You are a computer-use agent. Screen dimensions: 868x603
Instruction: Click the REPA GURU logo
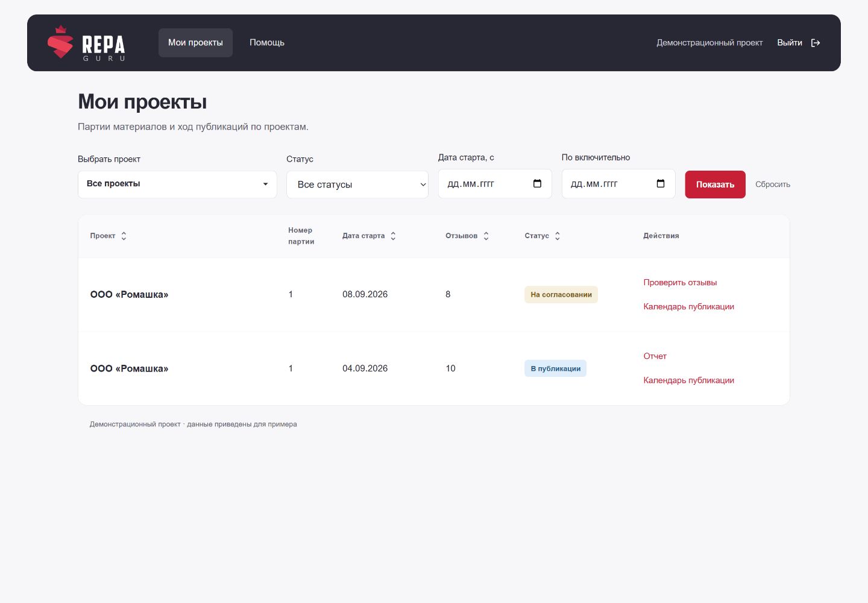(86, 43)
